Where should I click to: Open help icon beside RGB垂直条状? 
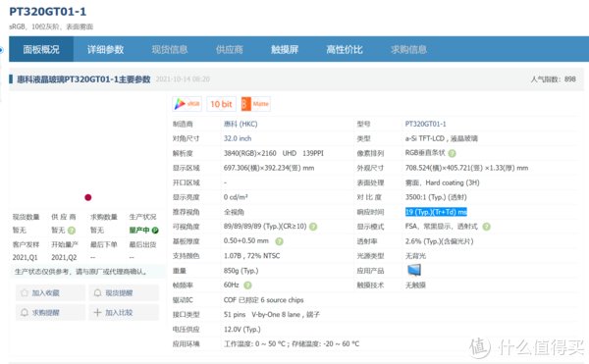pyautogui.click(x=453, y=153)
